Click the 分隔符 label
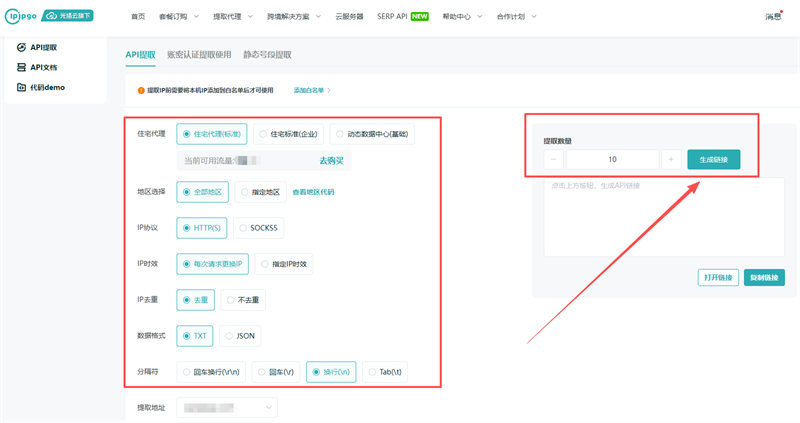Image resolution: width=800 pixels, height=423 pixels. click(147, 371)
